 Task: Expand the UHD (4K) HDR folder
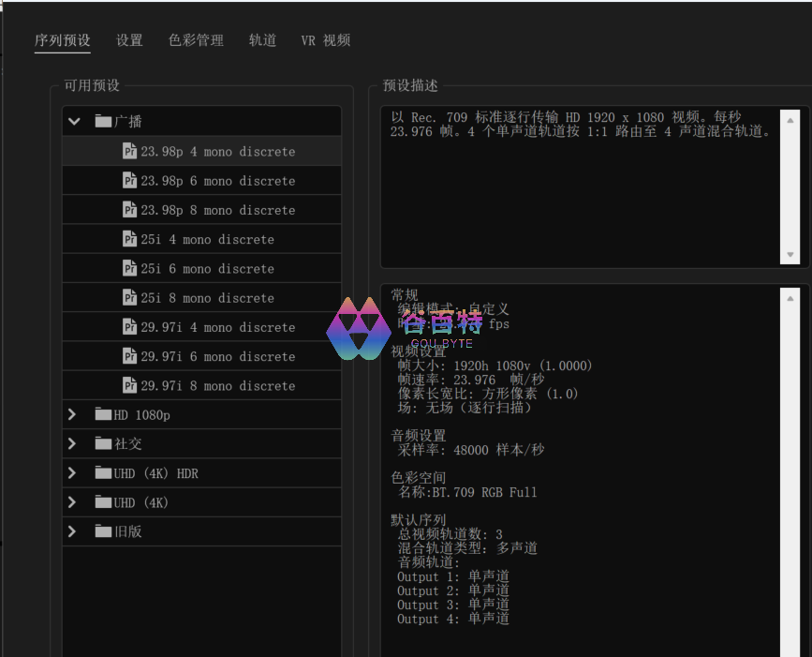73,473
